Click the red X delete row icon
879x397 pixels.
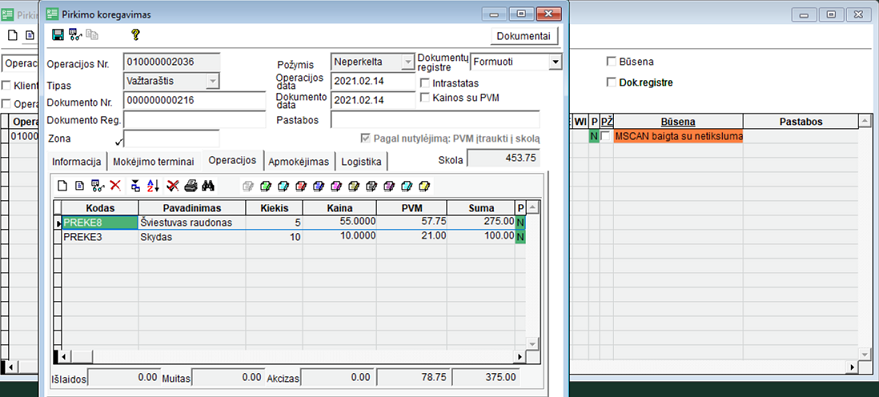coord(115,186)
